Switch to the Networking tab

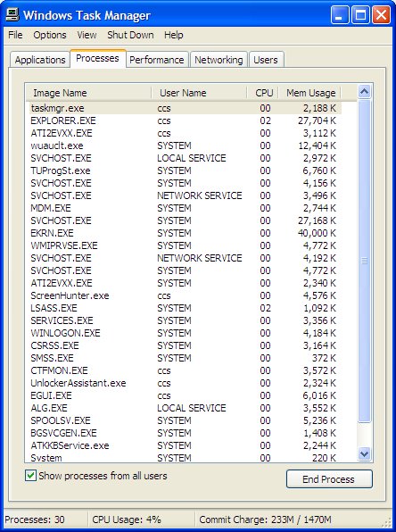tap(219, 60)
